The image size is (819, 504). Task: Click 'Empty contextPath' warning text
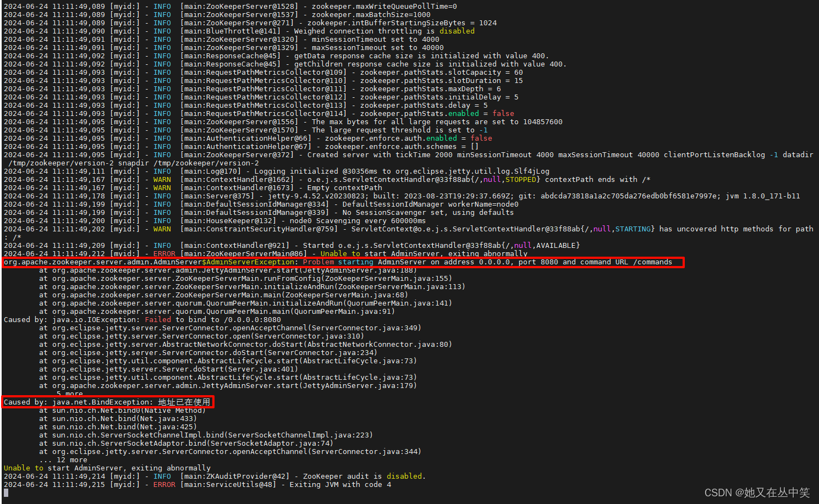coord(344,188)
